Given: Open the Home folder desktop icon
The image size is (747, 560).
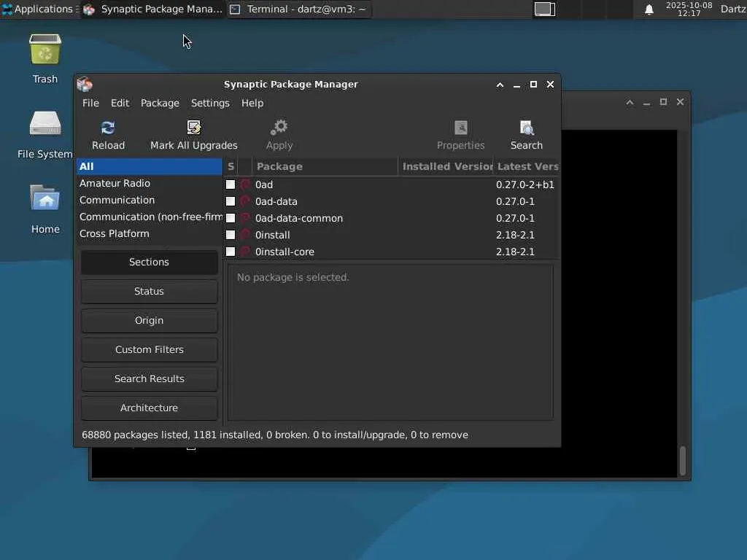Looking at the screenshot, I should tap(45, 198).
